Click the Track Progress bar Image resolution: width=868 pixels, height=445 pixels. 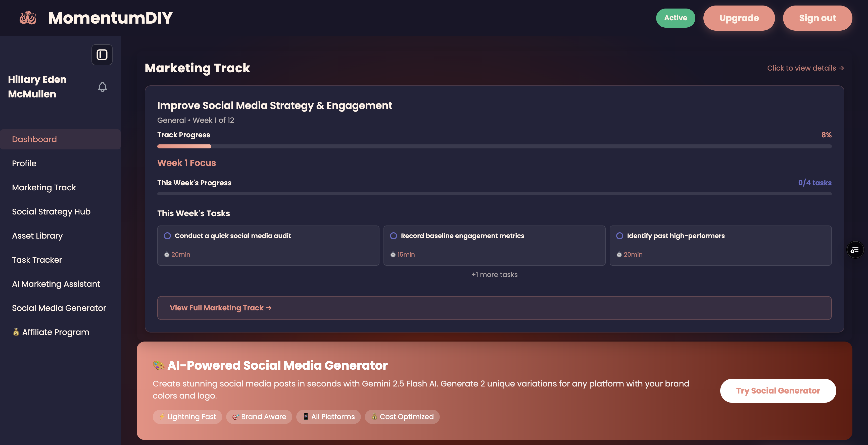494,146
